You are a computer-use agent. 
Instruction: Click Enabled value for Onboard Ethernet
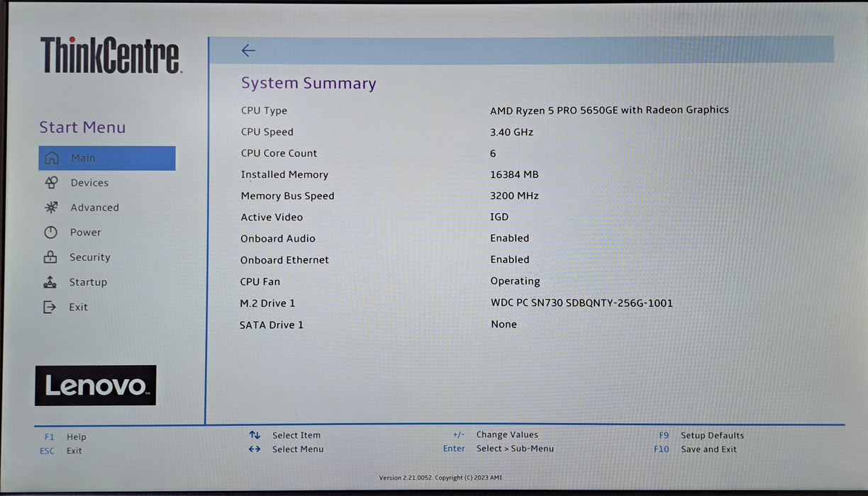pos(510,259)
